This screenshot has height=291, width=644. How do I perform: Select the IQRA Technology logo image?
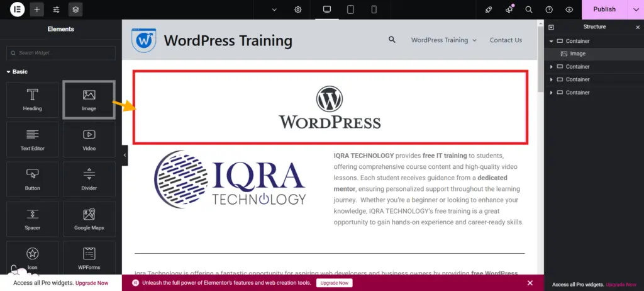(230, 179)
